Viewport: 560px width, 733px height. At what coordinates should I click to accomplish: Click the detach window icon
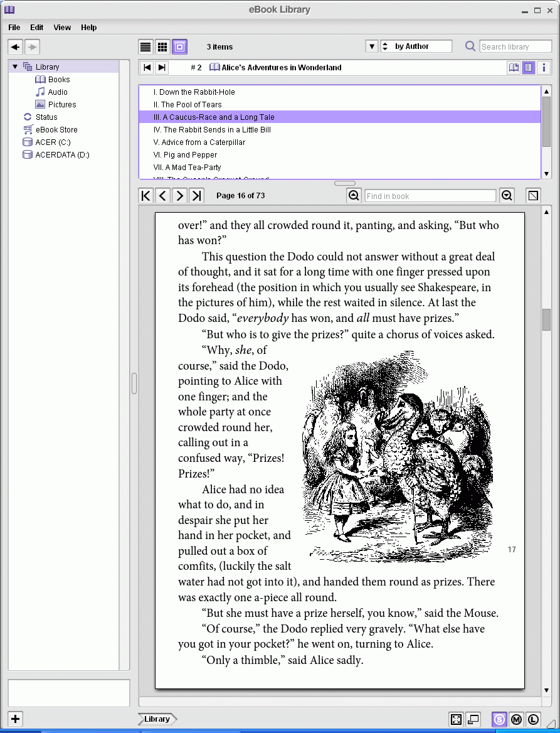pyautogui.click(x=473, y=719)
